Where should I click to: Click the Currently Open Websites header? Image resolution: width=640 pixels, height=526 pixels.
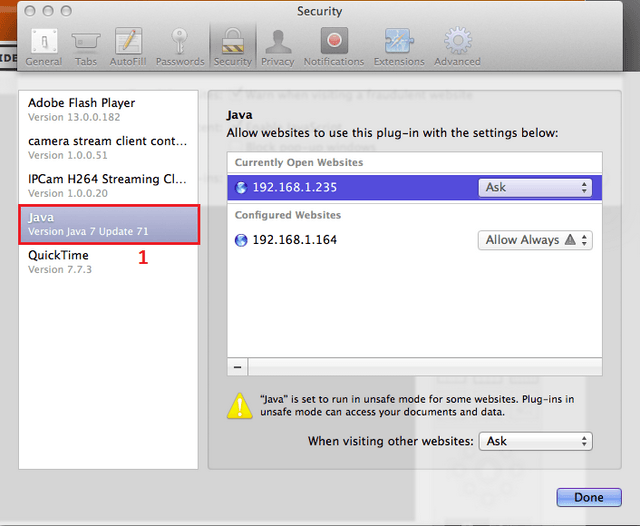(x=299, y=162)
